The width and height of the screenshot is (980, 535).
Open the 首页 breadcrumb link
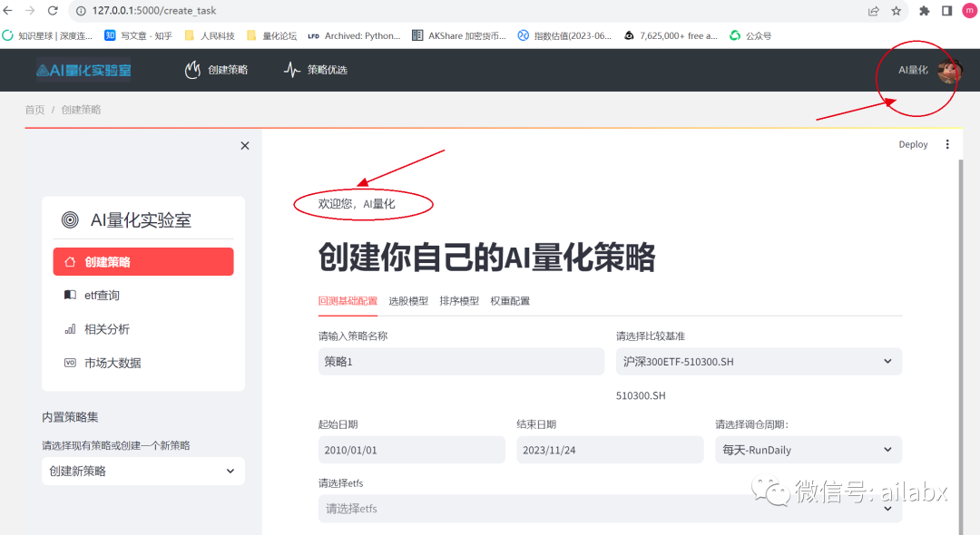pyautogui.click(x=34, y=109)
